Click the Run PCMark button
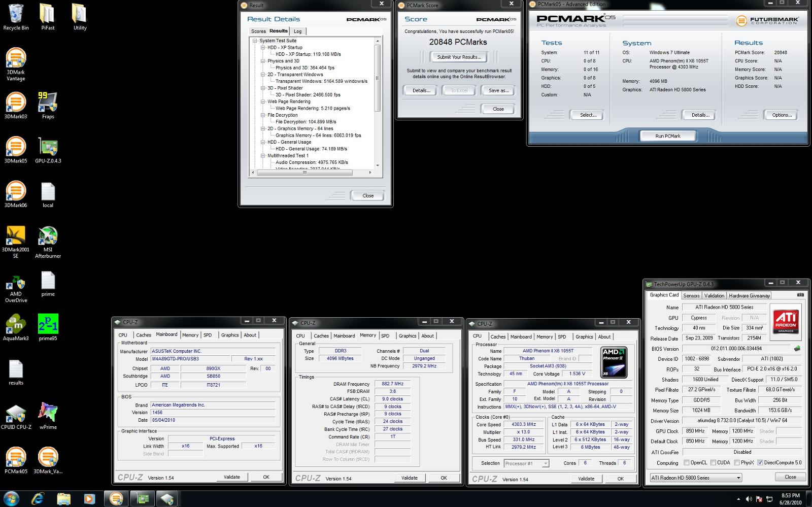Image resolution: width=812 pixels, height=507 pixels. [x=668, y=136]
